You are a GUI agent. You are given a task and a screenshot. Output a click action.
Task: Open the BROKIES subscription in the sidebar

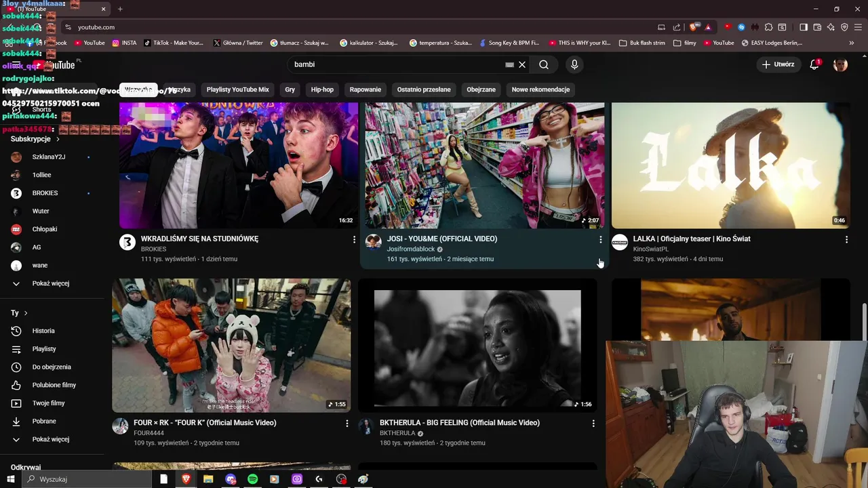tap(51, 193)
